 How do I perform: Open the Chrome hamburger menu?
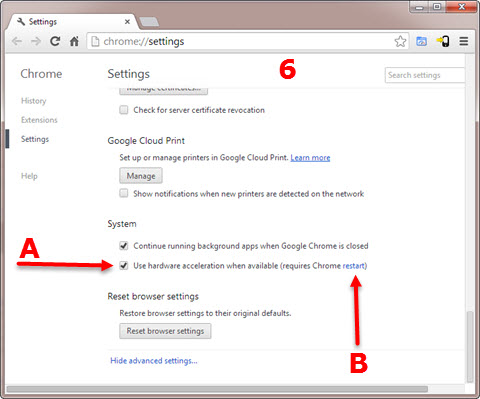[464, 41]
